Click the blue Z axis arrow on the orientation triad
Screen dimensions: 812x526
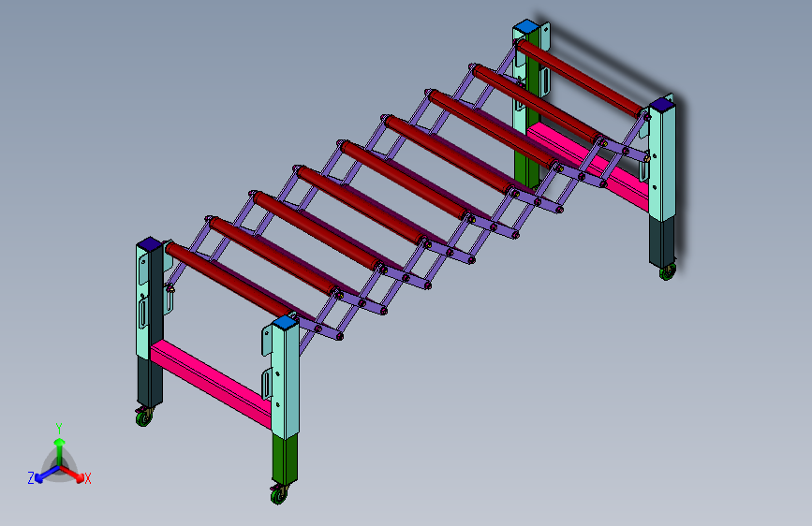(45, 474)
